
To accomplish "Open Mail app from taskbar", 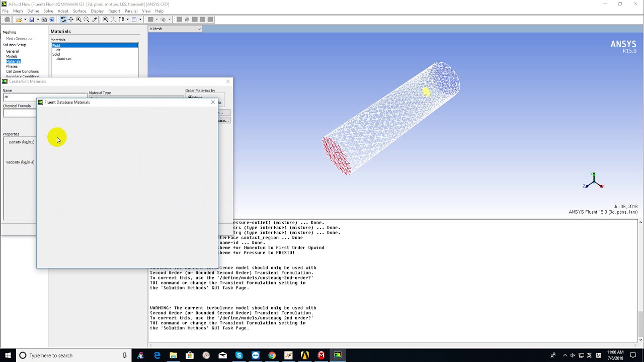I will (222, 355).
